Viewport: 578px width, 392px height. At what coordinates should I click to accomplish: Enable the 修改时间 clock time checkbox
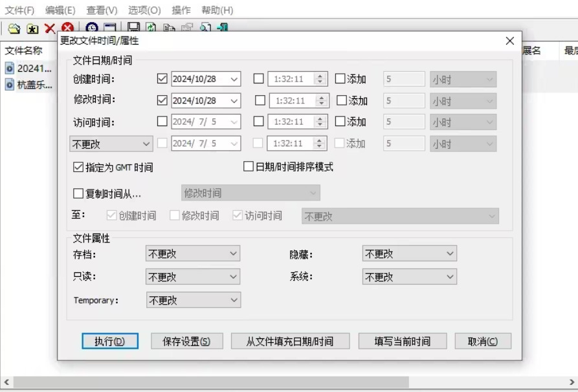coord(260,100)
